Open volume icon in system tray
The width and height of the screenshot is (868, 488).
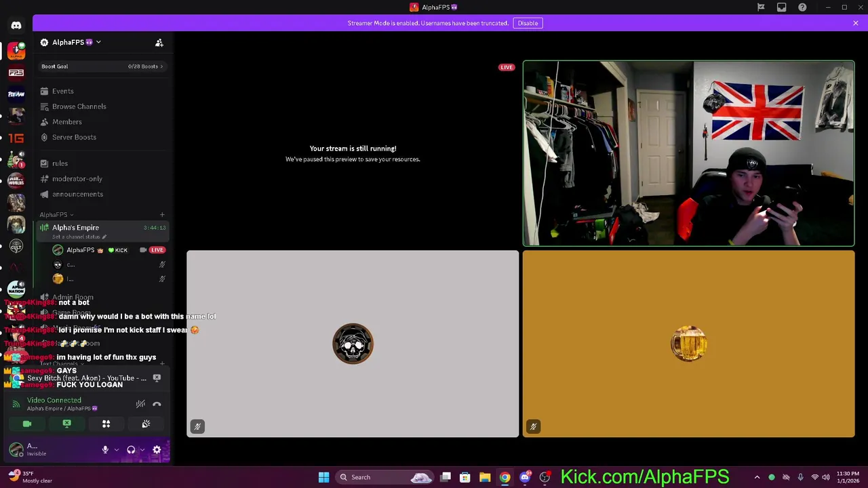pyautogui.click(x=826, y=477)
